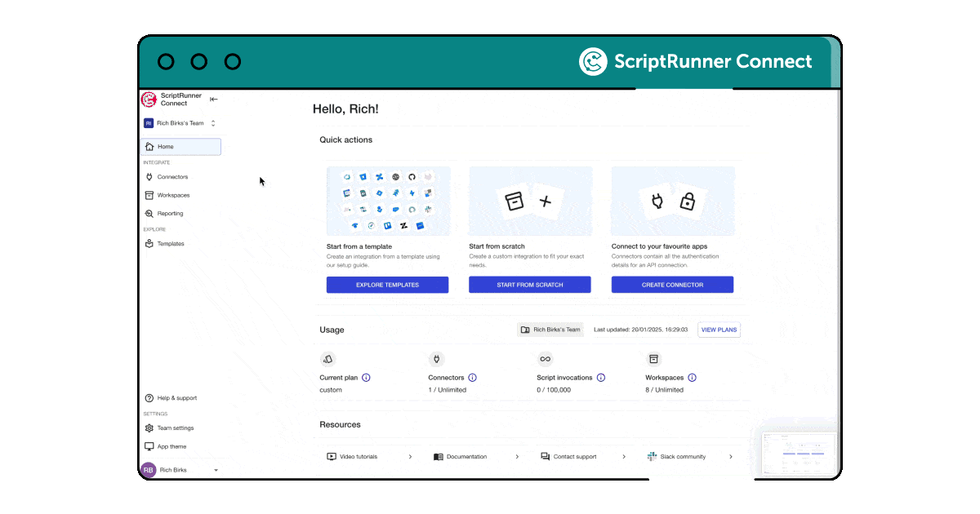Screen dimensions: 980x514
Task: Click the '0 / 100,000' invocations value
Action: pos(554,390)
